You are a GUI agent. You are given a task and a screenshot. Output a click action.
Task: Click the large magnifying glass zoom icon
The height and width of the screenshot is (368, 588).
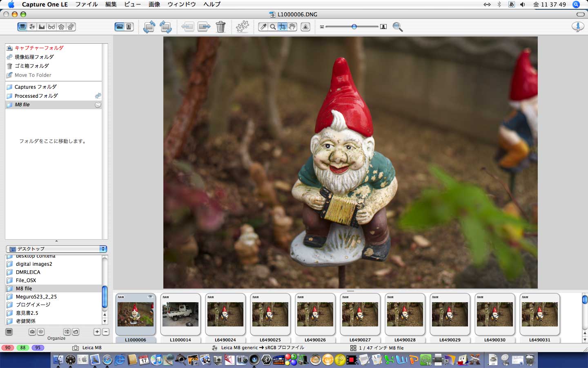(398, 27)
